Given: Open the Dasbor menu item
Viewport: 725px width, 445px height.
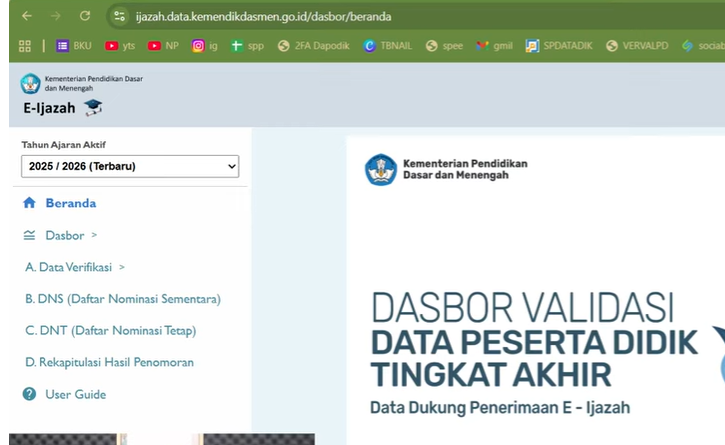Looking at the screenshot, I should 65,235.
